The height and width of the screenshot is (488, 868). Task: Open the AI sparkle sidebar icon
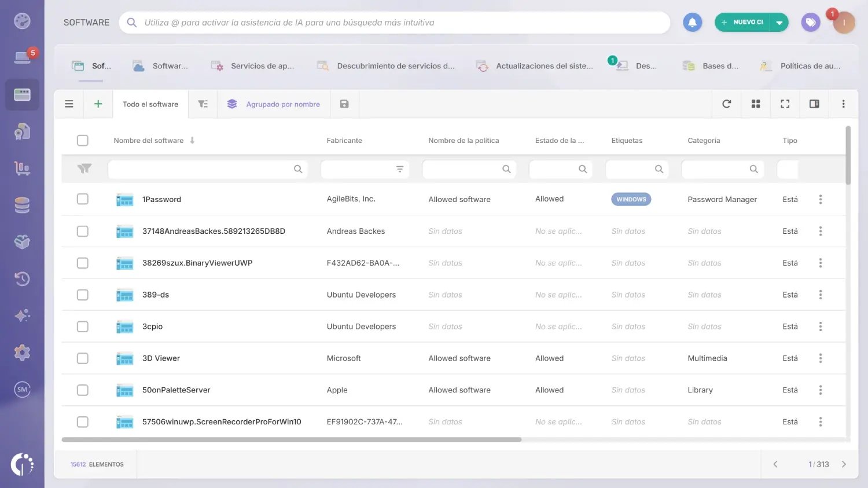point(22,315)
